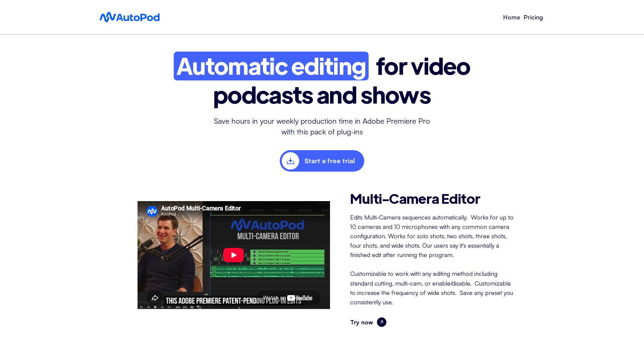The height and width of the screenshot is (362, 644).
Task: Click the Try now arrow link
Action: (368, 322)
